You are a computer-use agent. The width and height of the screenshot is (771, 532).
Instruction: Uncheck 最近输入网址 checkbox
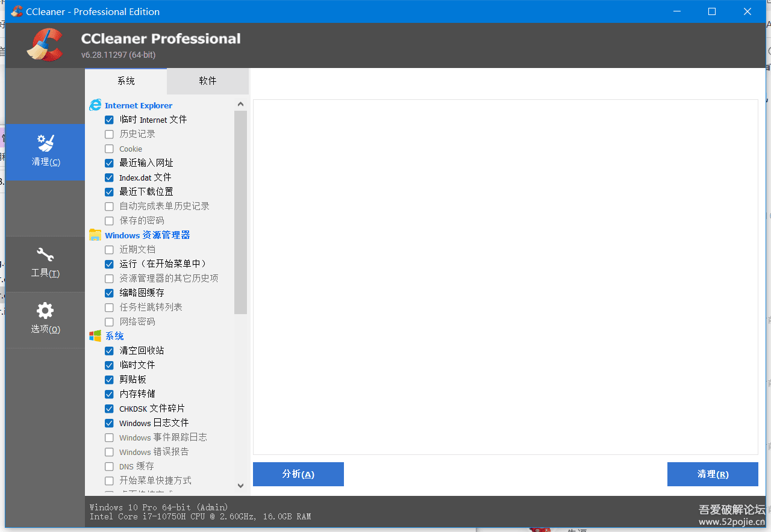109,163
